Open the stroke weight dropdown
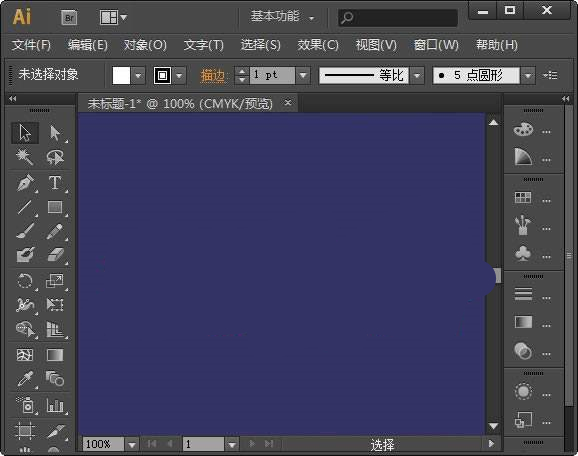This screenshot has height=456, width=578. click(303, 76)
